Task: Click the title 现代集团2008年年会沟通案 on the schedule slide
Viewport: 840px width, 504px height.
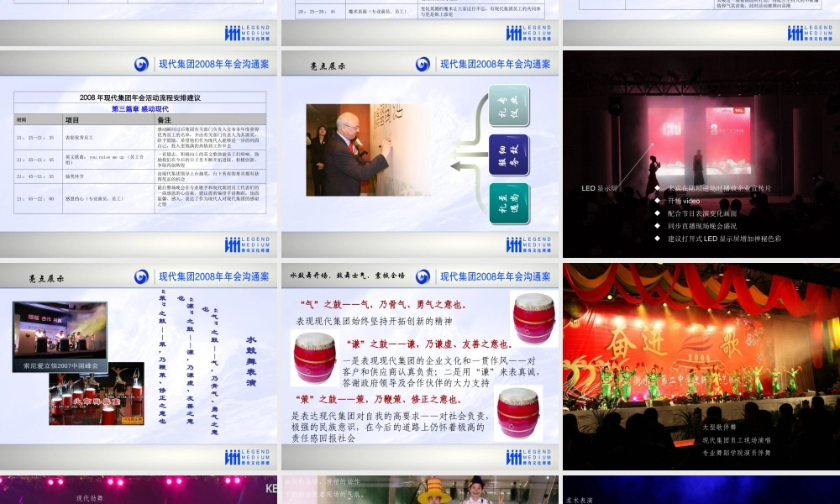Action: pos(213,65)
